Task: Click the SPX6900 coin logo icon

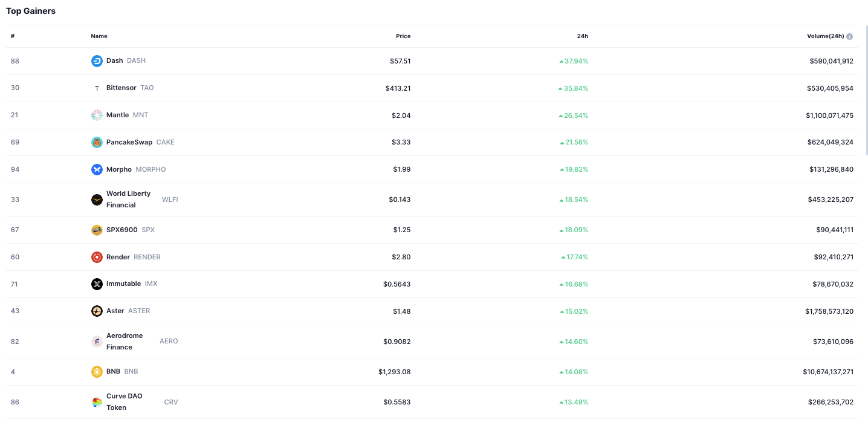Action: pyautogui.click(x=97, y=230)
